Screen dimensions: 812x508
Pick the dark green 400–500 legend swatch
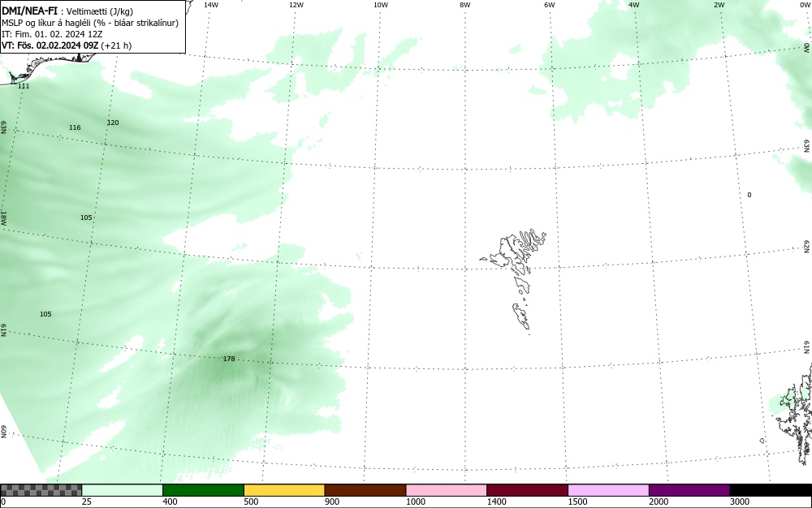203,490
